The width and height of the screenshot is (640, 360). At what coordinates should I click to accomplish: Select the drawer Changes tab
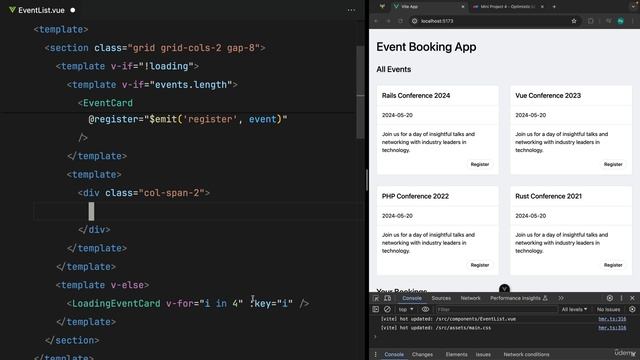point(422,354)
